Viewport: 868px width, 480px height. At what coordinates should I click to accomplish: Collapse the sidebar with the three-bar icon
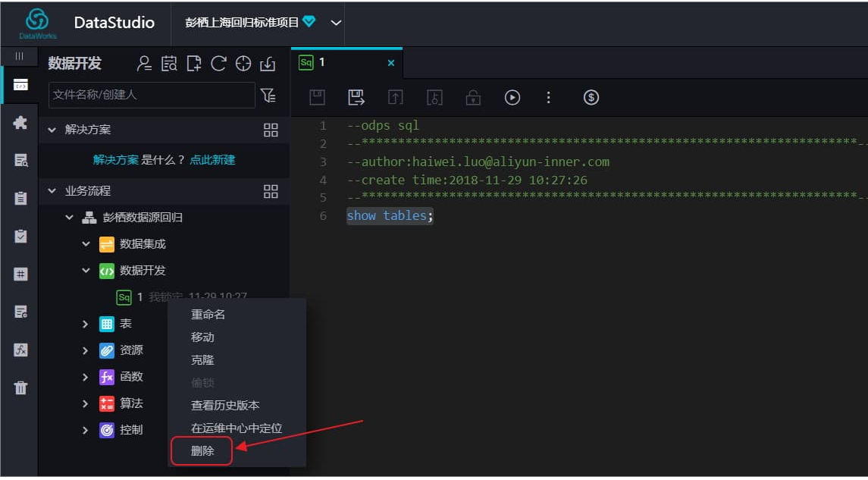tap(20, 56)
